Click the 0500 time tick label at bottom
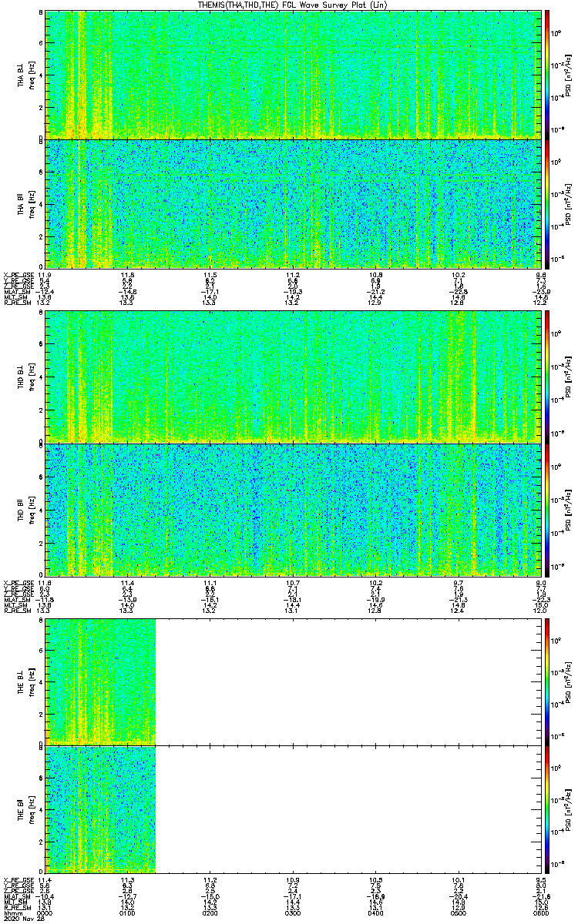 (458, 912)
